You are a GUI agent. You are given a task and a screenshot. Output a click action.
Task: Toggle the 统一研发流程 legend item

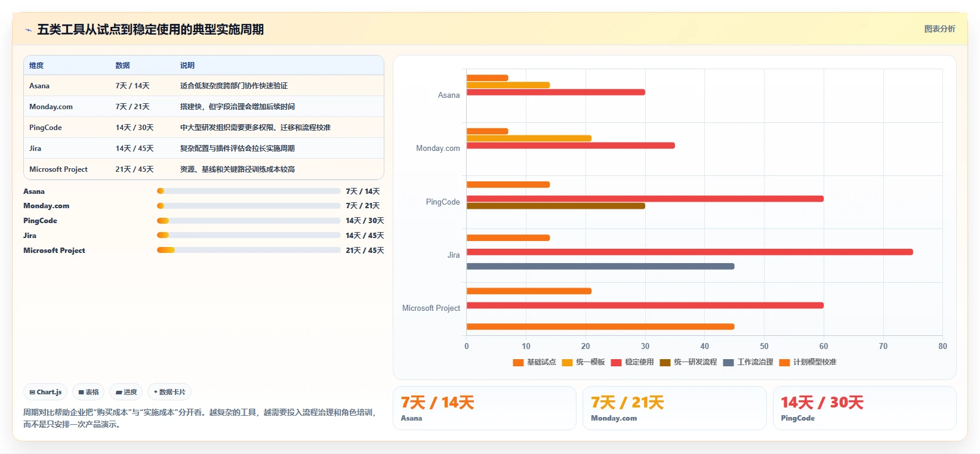pos(688,362)
